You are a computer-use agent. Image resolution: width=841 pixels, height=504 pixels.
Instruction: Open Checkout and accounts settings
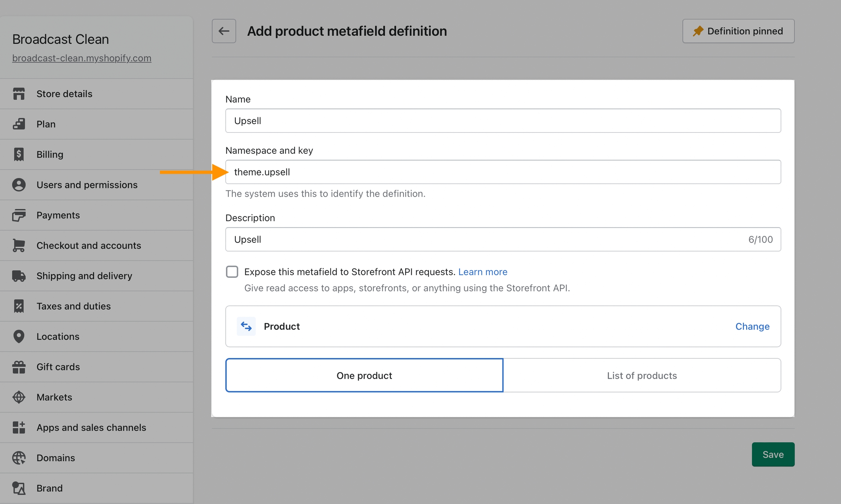(x=89, y=245)
